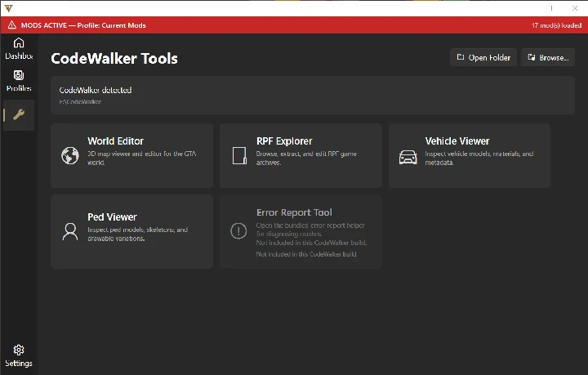Launch Ped Viewer from its title

click(112, 217)
